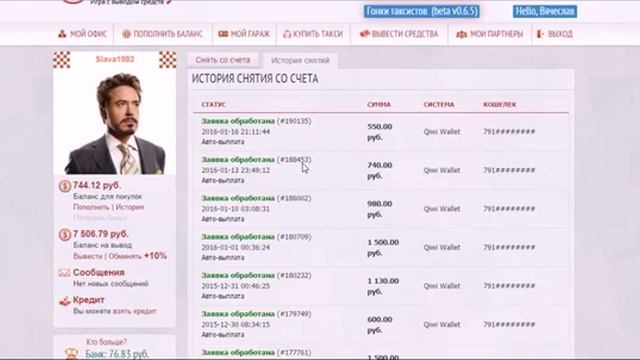The width and height of the screenshot is (640, 360).
Task: Click the Пополнить баланс coin icon
Action: 127,34
